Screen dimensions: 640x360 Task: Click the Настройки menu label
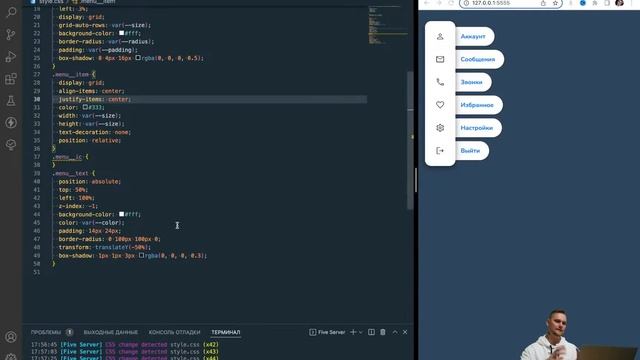tap(476, 128)
